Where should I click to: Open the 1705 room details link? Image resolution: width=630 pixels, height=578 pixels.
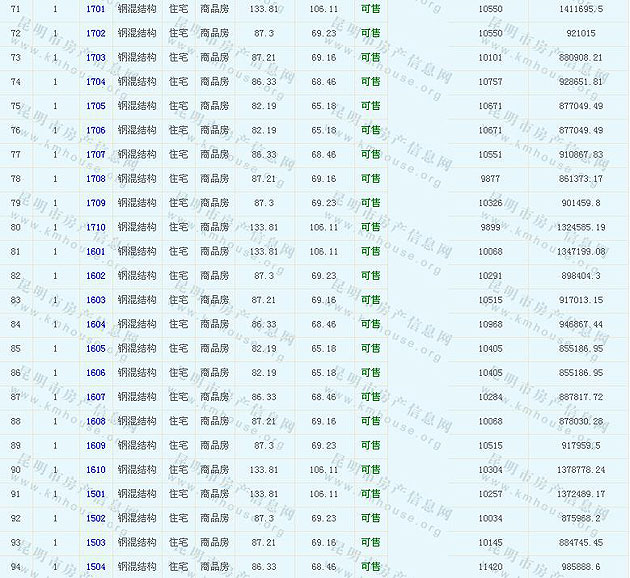coord(96,106)
